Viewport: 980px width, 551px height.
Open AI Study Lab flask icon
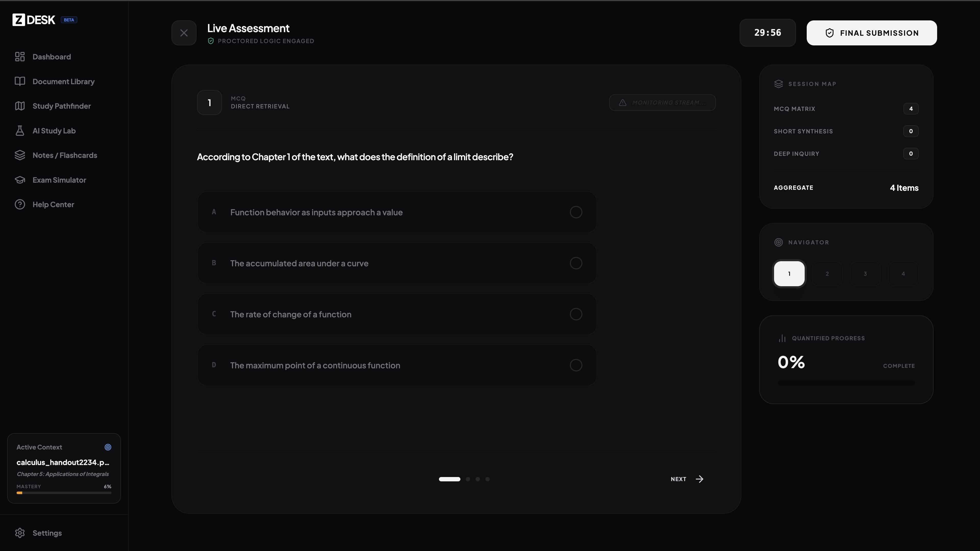click(20, 131)
